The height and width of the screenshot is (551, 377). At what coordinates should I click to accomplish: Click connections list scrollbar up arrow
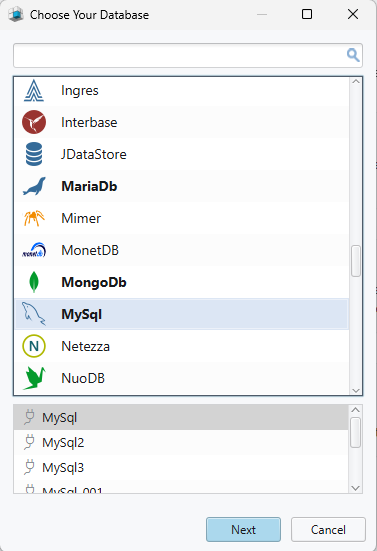(356, 410)
